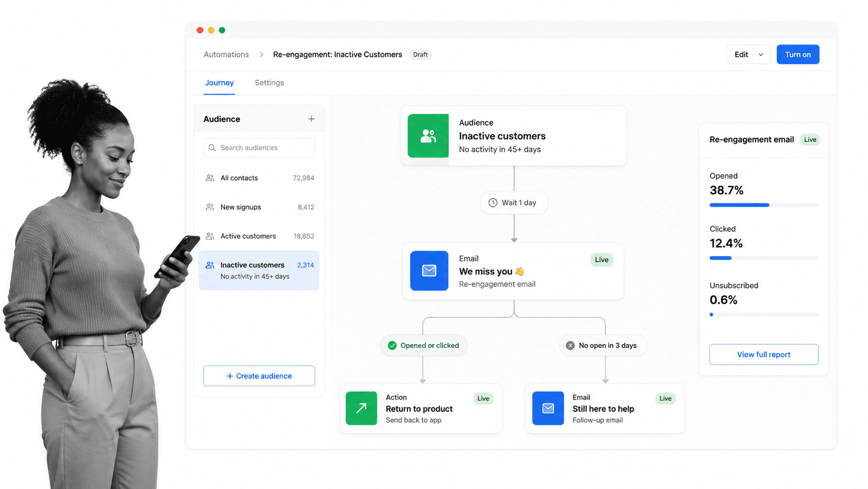Click the people icon beside New signups
The image size is (868, 489).
[210, 207]
